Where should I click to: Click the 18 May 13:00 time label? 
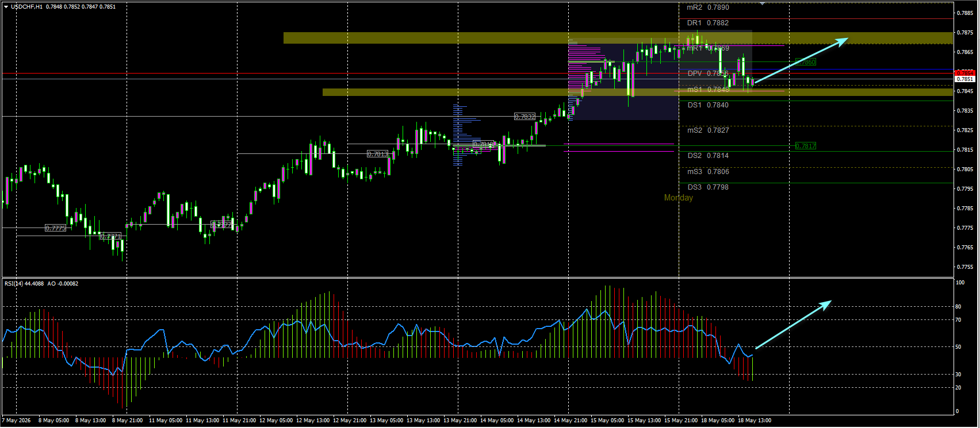[x=755, y=421]
